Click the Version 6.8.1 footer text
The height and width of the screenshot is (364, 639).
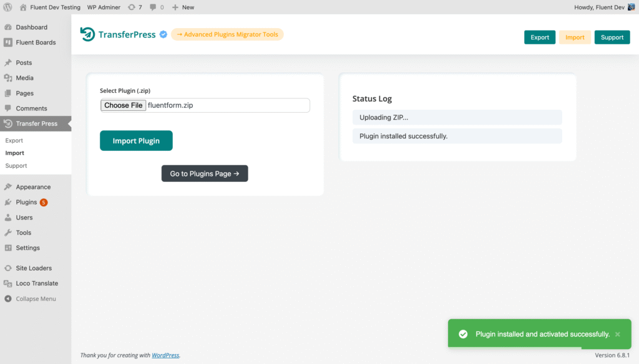[612, 355]
